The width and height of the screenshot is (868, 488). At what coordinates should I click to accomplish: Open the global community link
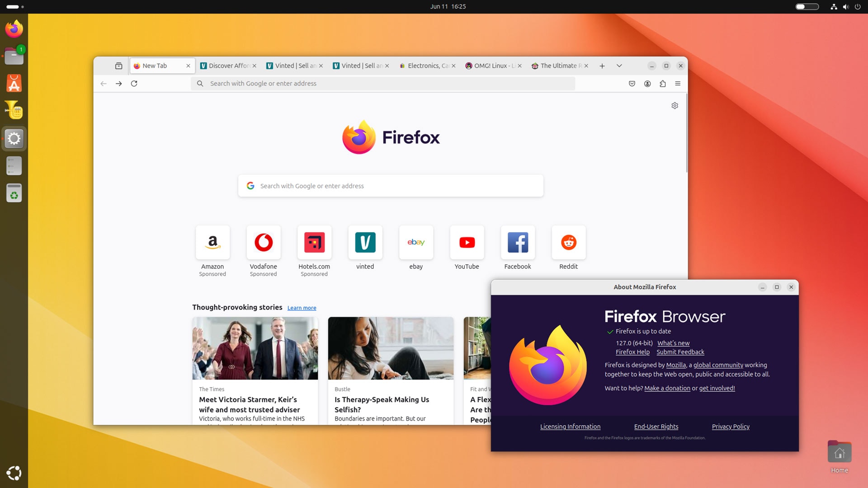718,365
